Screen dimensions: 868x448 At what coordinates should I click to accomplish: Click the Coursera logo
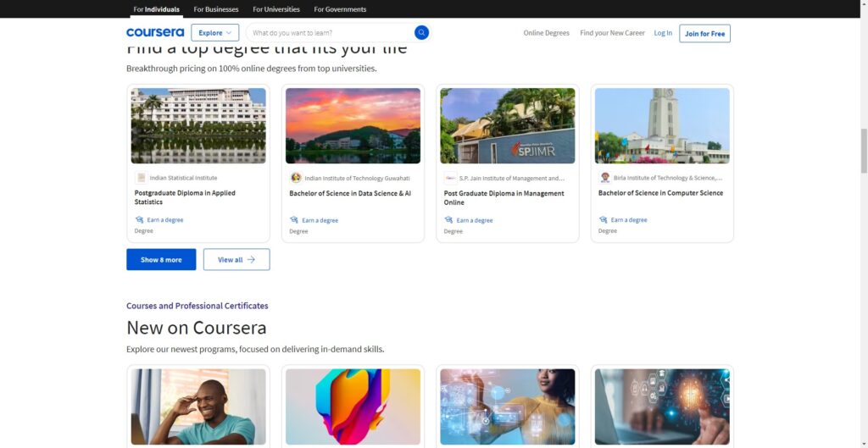155,33
